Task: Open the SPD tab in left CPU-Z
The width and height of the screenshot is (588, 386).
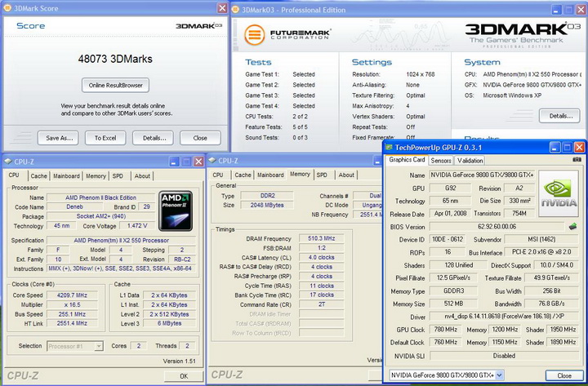Action: pyautogui.click(x=118, y=175)
